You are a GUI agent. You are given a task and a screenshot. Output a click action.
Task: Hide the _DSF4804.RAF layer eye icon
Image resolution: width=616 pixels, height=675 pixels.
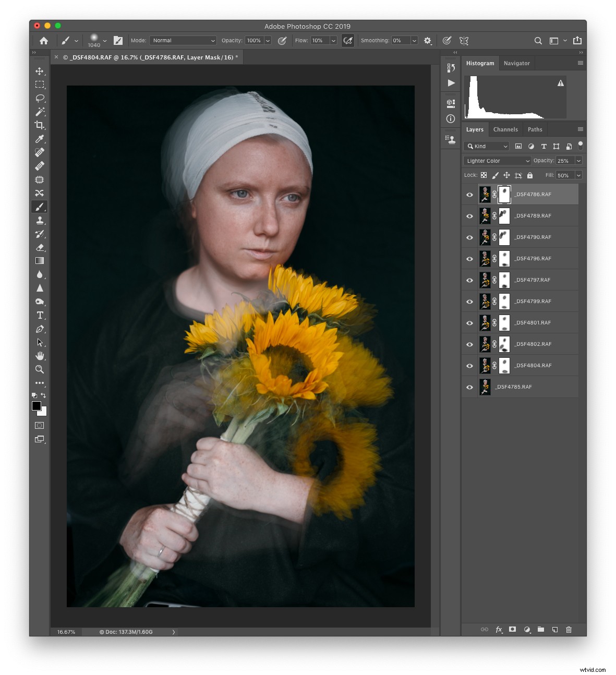[x=469, y=366]
